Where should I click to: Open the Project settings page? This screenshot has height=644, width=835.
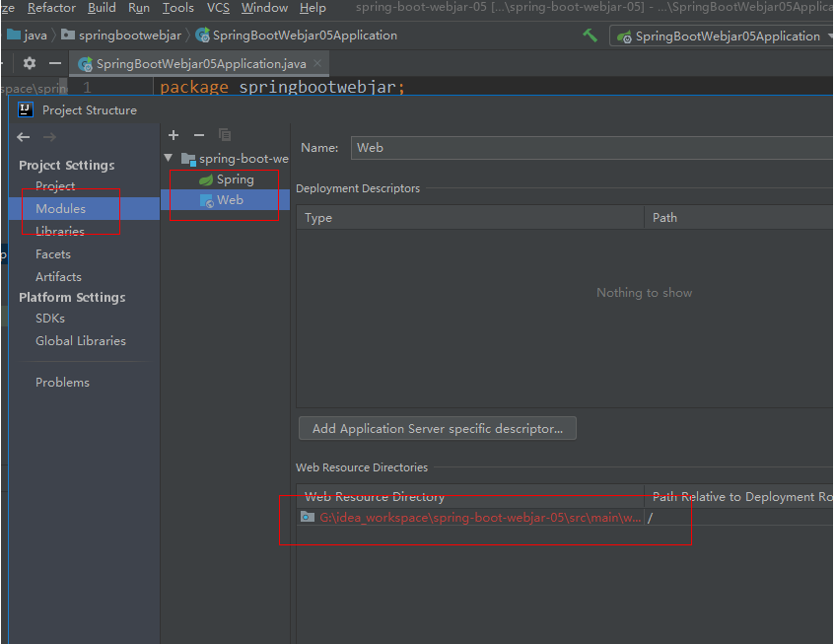point(55,186)
